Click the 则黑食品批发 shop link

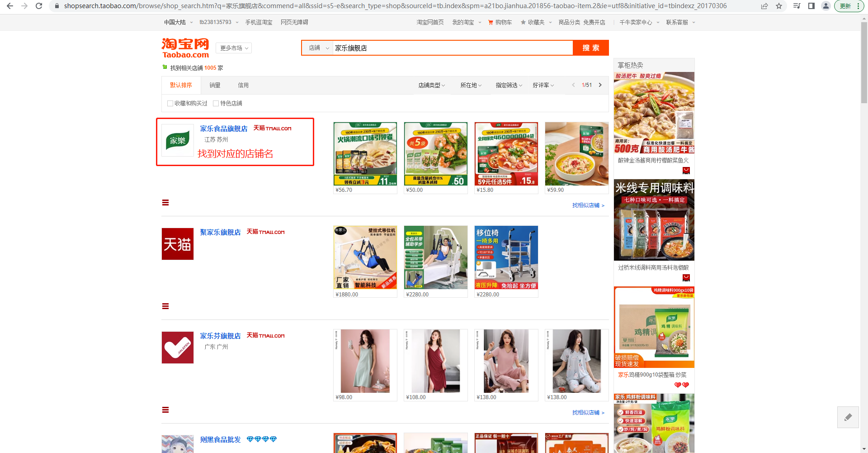[x=220, y=439]
